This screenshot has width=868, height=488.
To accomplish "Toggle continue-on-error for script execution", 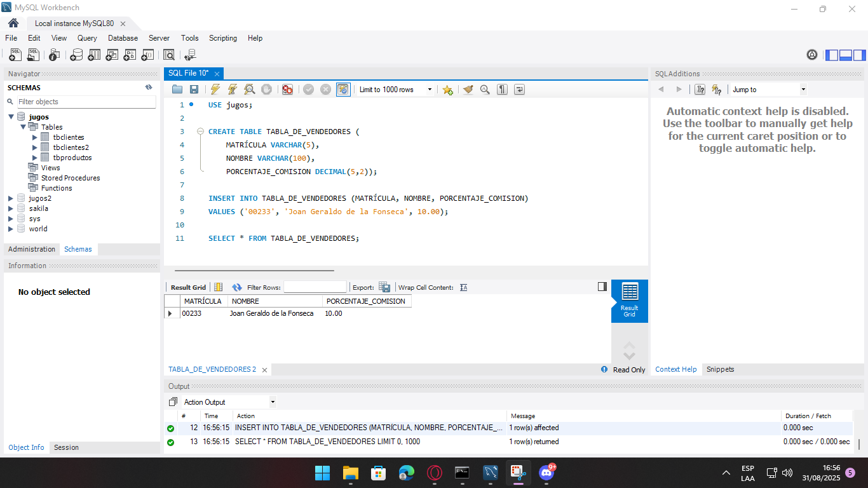I will point(287,90).
